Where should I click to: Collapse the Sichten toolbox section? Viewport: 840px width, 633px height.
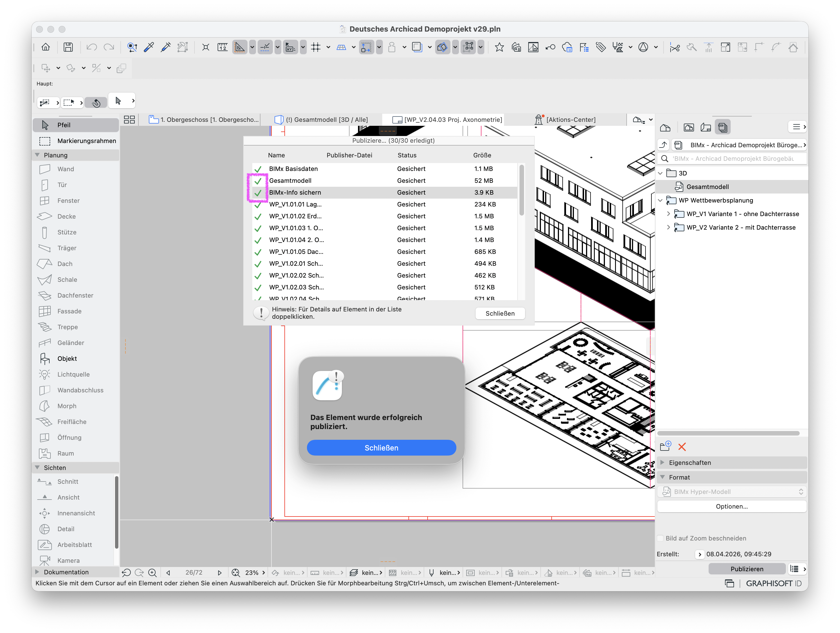click(x=37, y=467)
